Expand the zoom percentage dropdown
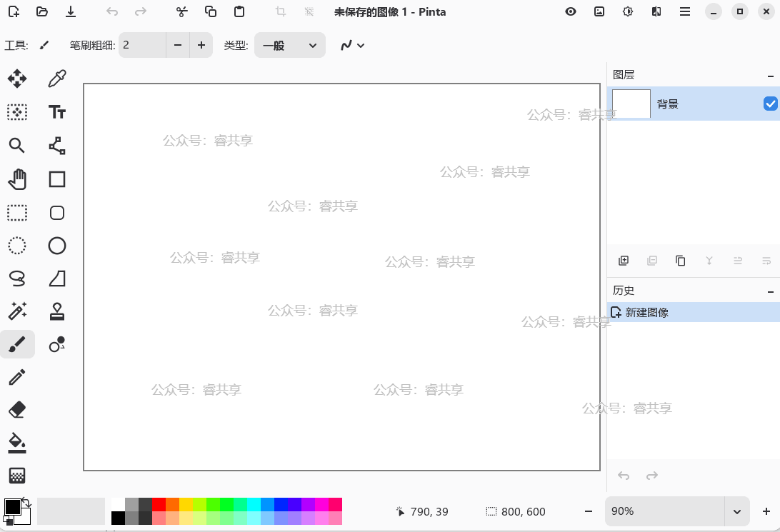The image size is (780, 532). point(736,511)
